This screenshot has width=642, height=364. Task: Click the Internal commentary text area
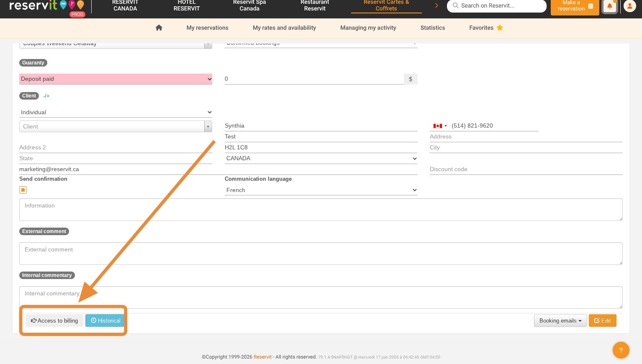coord(321,297)
